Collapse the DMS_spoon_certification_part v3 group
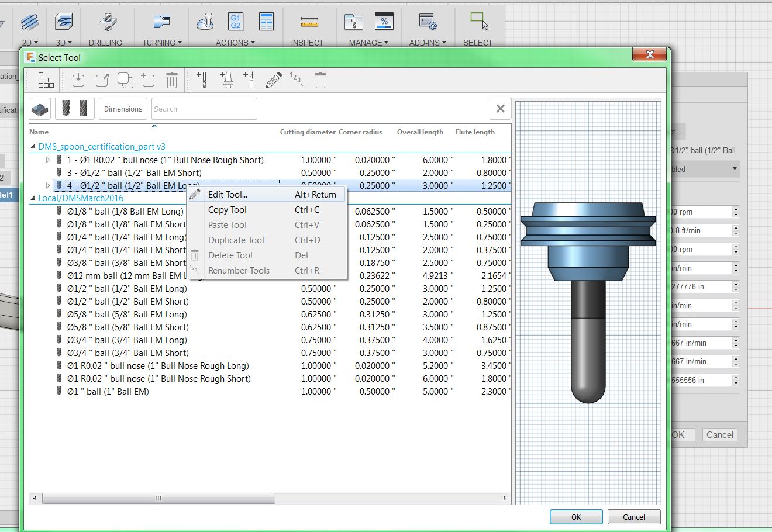 pos(33,147)
